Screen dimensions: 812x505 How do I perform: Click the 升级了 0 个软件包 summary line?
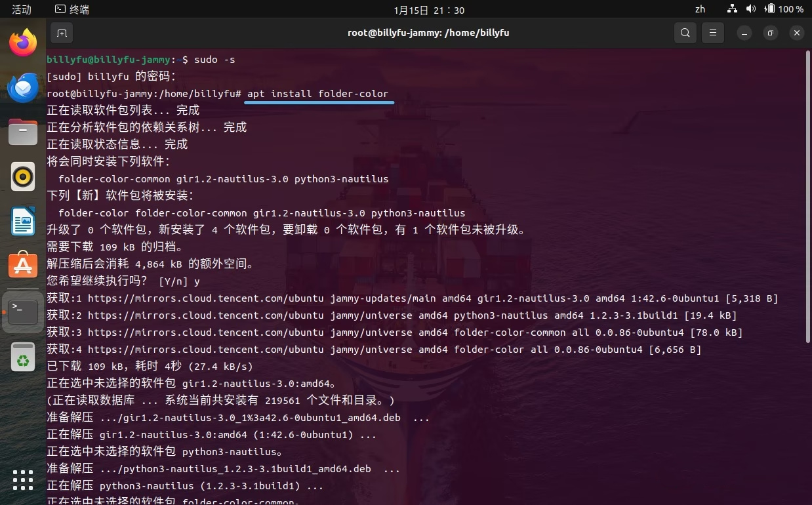click(x=286, y=230)
